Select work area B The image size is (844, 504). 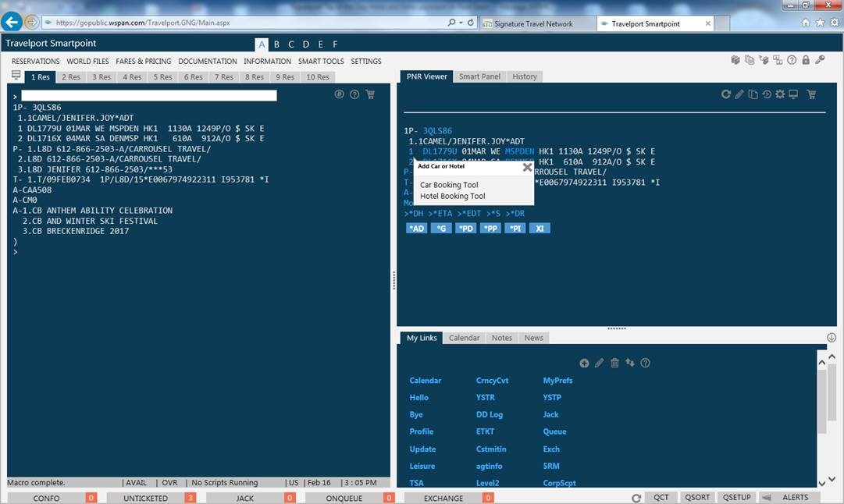click(276, 44)
